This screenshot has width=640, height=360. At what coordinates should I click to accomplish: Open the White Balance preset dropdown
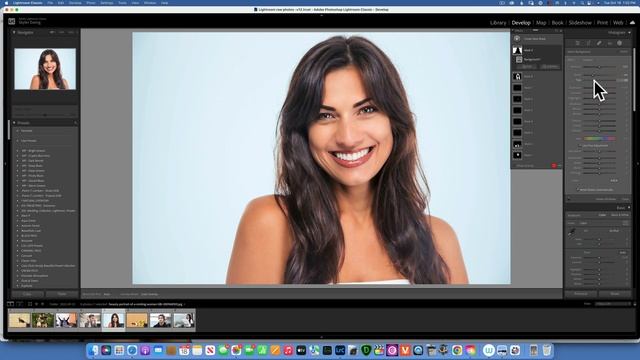tap(614, 231)
